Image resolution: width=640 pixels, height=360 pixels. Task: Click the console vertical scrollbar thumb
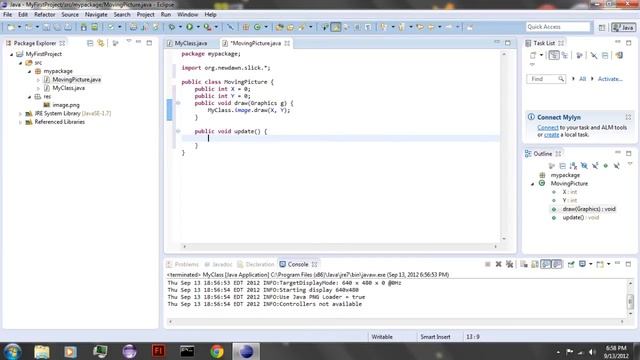(630, 301)
